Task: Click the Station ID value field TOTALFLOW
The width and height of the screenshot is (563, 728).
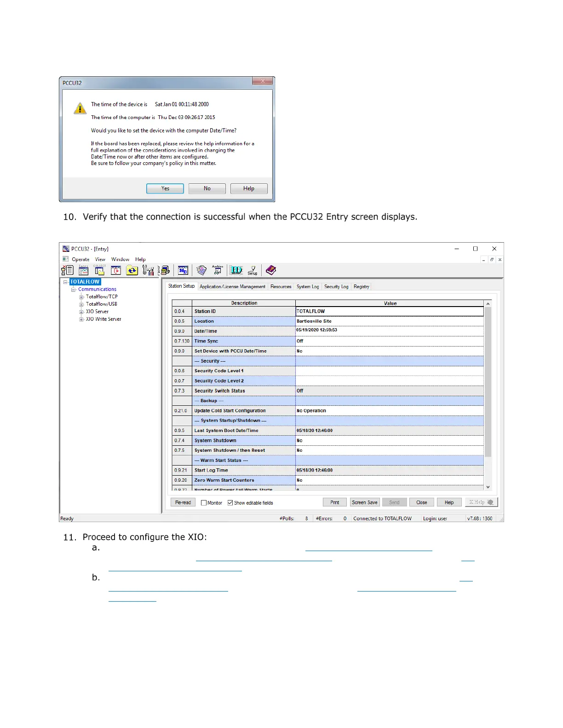Action: (x=390, y=311)
